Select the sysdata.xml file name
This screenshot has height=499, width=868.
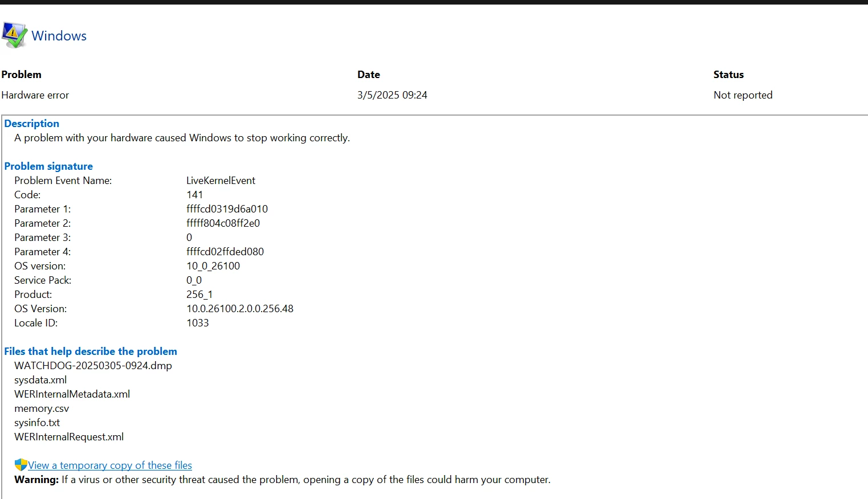tap(40, 380)
